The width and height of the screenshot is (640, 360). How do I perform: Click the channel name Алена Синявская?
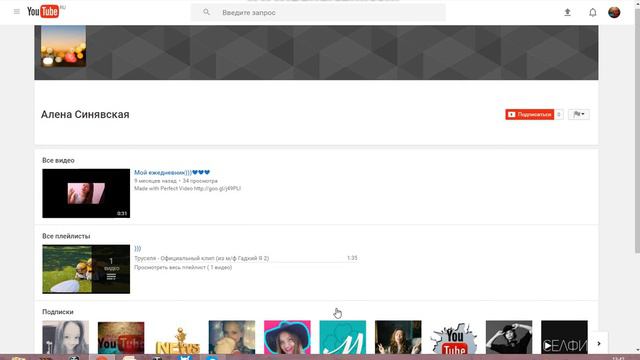(x=85, y=115)
